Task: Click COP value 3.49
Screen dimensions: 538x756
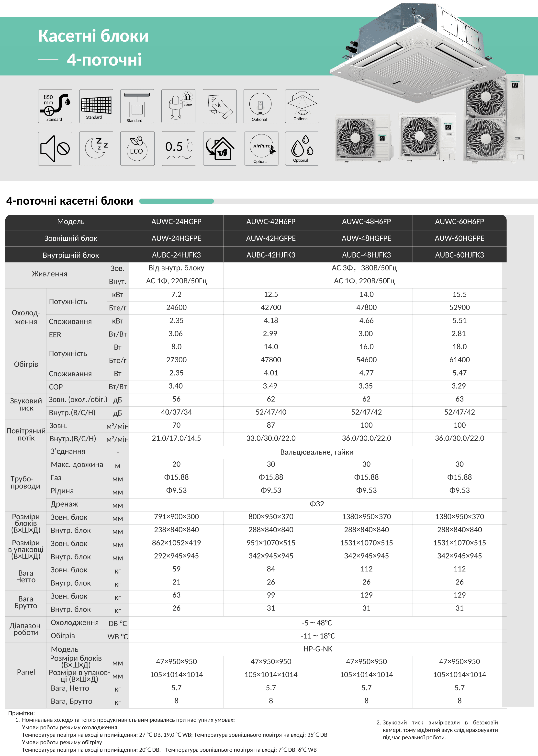Action: click(x=271, y=386)
